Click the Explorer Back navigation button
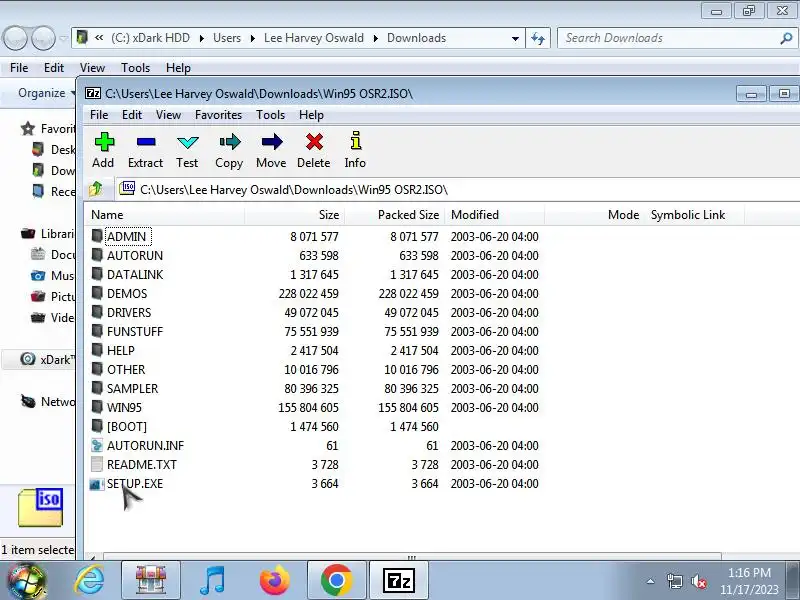 (15, 38)
